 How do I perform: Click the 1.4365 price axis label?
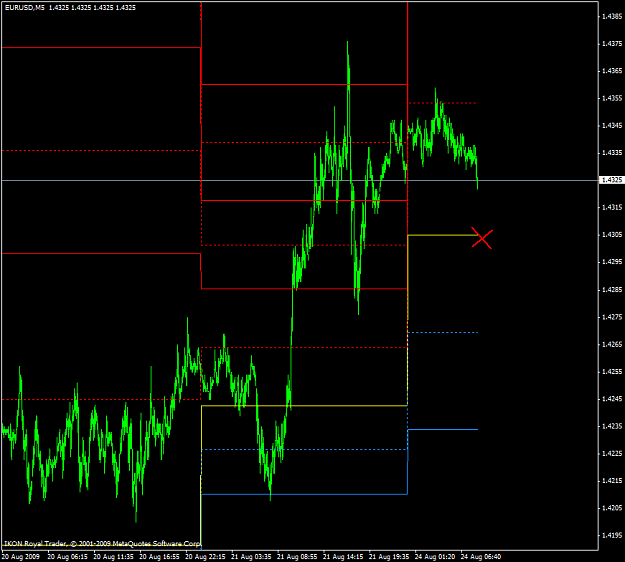click(x=612, y=71)
